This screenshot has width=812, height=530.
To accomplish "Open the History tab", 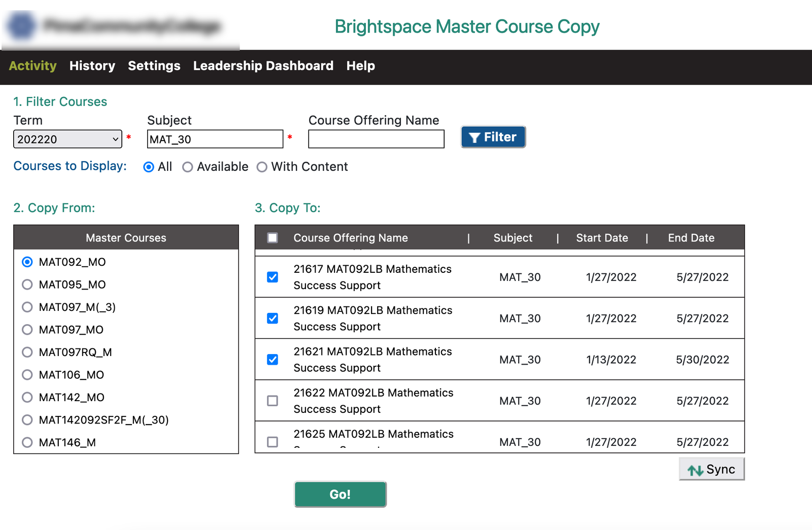I will [92, 66].
